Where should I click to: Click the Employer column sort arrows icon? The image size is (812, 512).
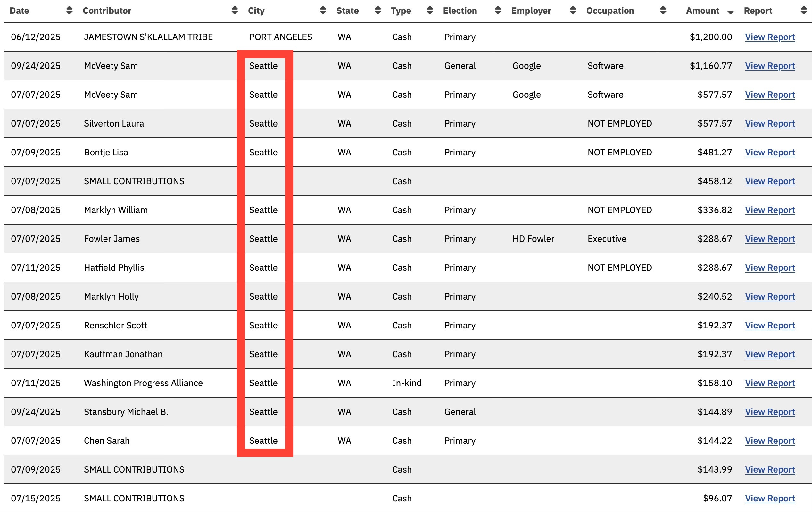coord(573,11)
